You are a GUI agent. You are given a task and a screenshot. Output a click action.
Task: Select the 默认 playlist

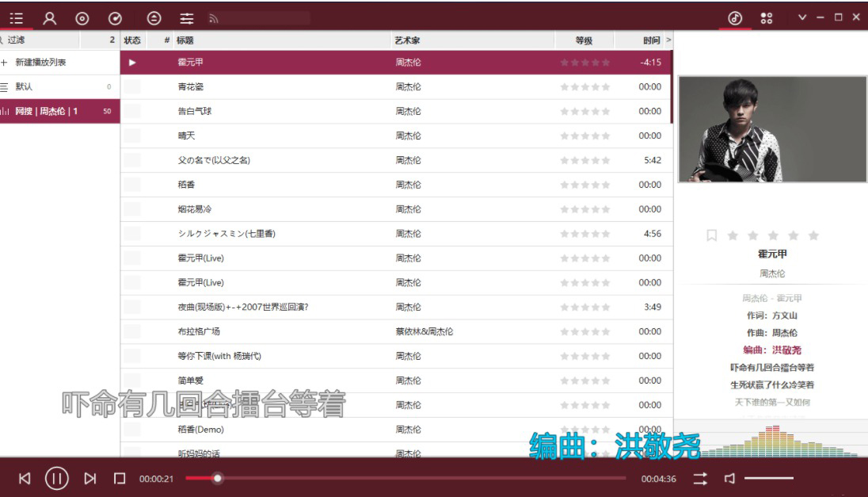tap(24, 86)
